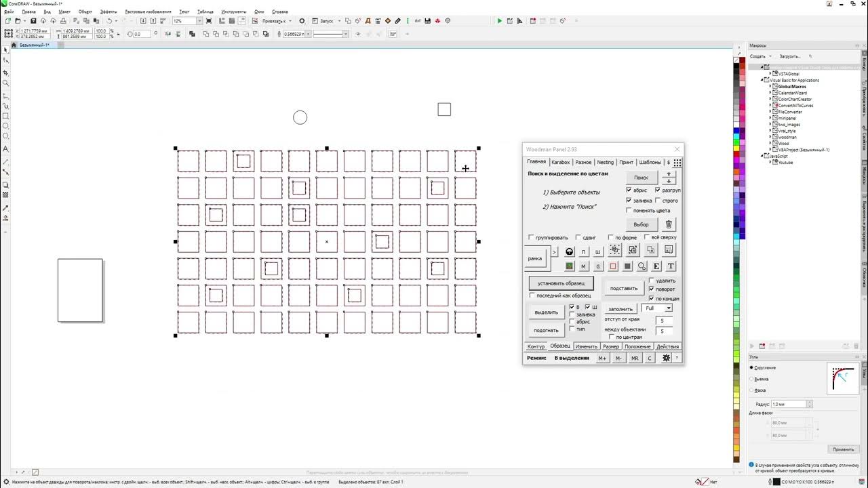The height and width of the screenshot is (488, 868).
Task: Open the Создать dropdown arrow in Макросы
Action: [x=771, y=56]
